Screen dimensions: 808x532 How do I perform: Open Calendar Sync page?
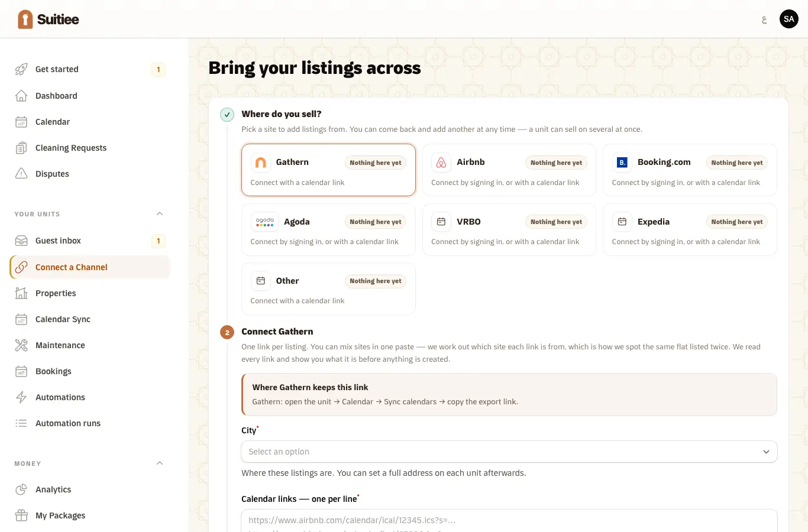90,319
